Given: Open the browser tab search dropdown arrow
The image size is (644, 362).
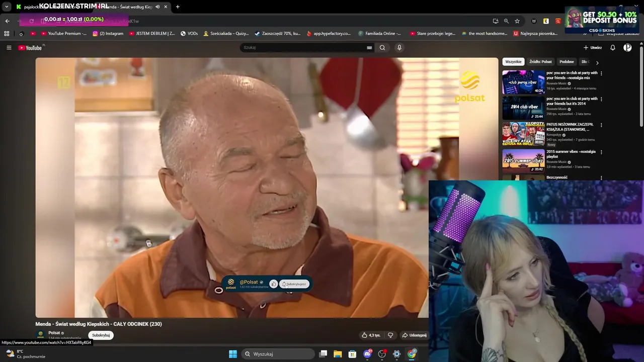Looking at the screenshot, I should [x=7, y=7].
